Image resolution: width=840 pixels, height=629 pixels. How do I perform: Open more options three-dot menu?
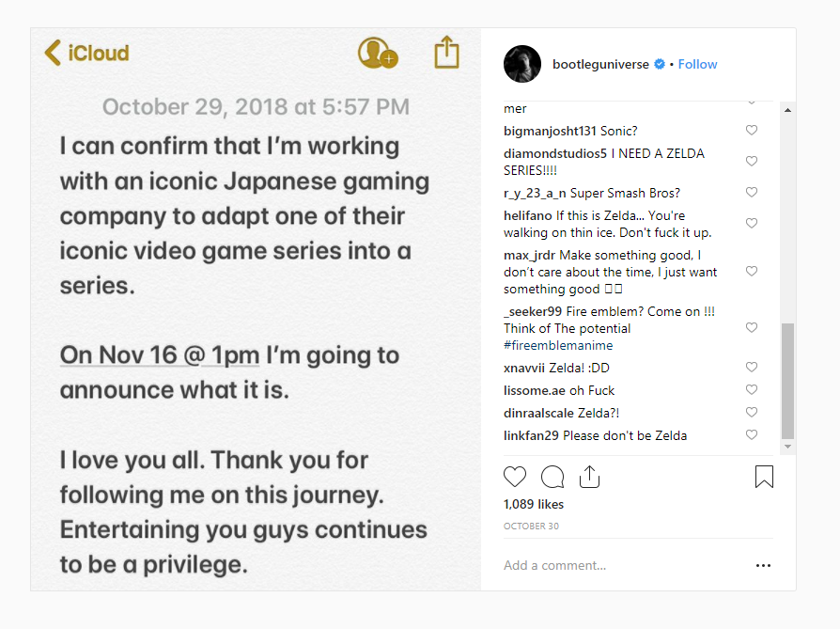coord(763,566)
